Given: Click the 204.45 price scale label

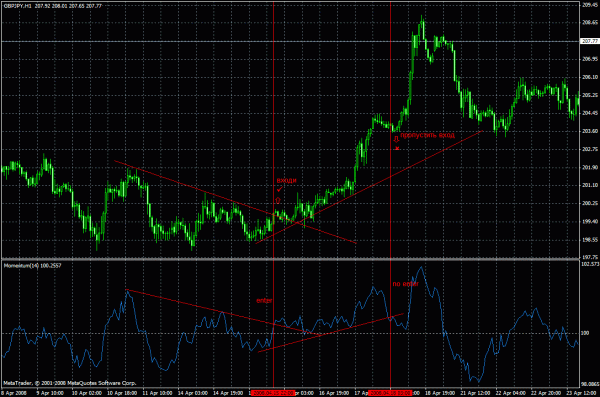Looking at the screenshot, I should [590, 113].
